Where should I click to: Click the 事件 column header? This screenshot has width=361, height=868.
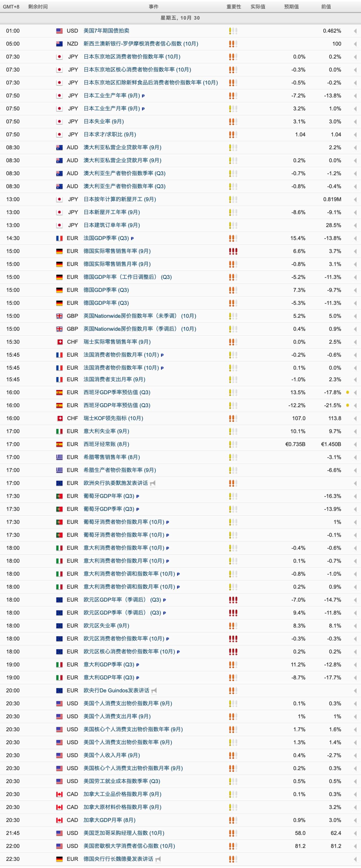153,7
